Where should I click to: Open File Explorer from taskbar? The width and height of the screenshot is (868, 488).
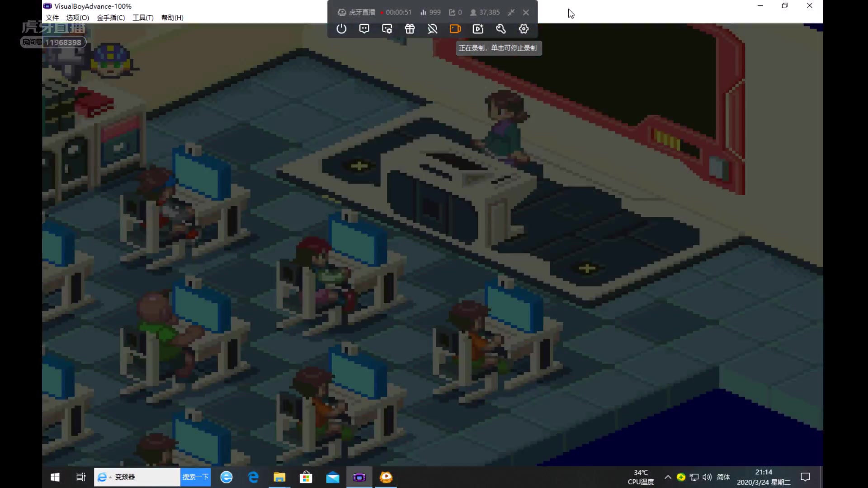coord(279,477)
